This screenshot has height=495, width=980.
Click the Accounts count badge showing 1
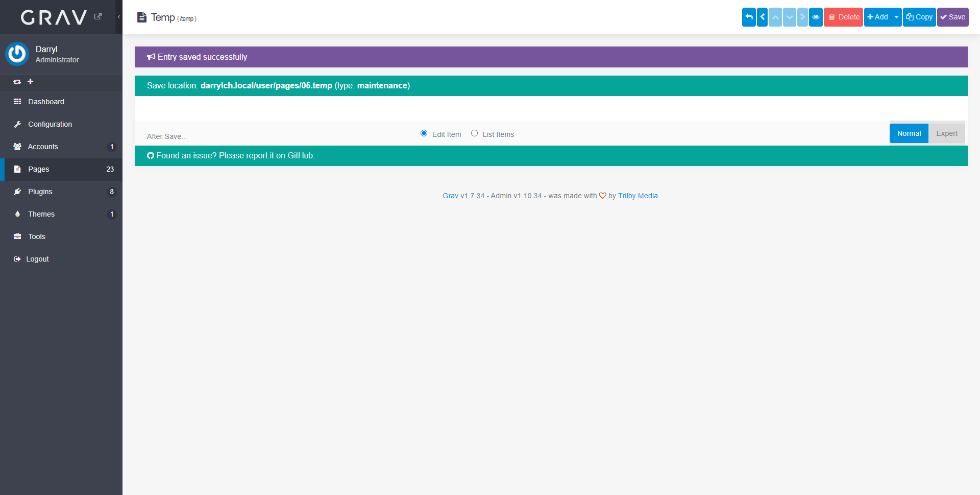coord(112,147)
